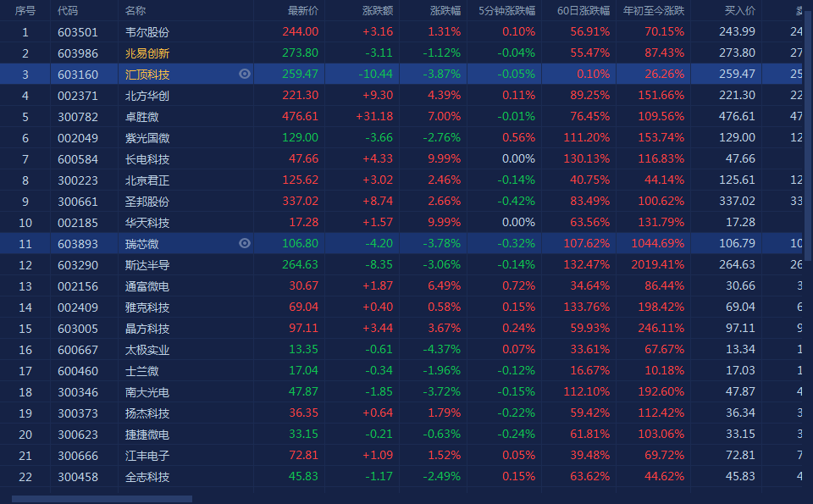Click stock code 300223

(x=78, y=180)
